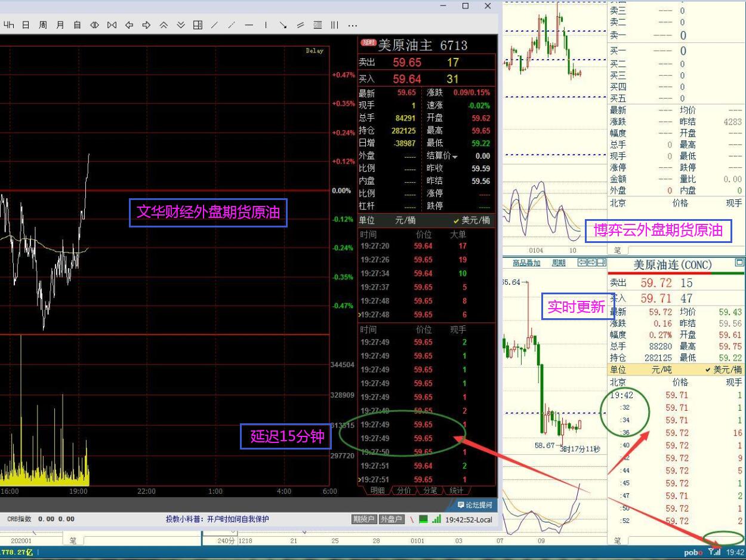Screen dimensions: 746x560
Task: Select 元/吨 unit in Pobo panel
Action: [661, 370]
